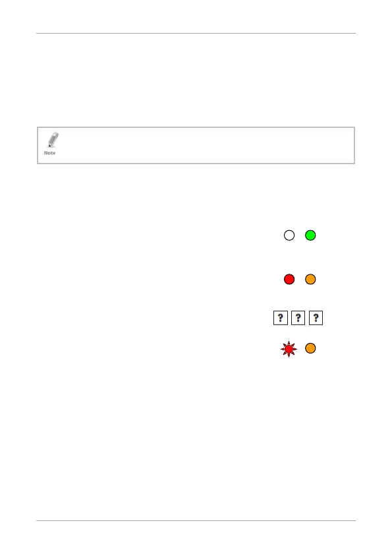The image size is (392, 554).
Task: Click the solid red LED circle
Action: (x=289, y=279)
